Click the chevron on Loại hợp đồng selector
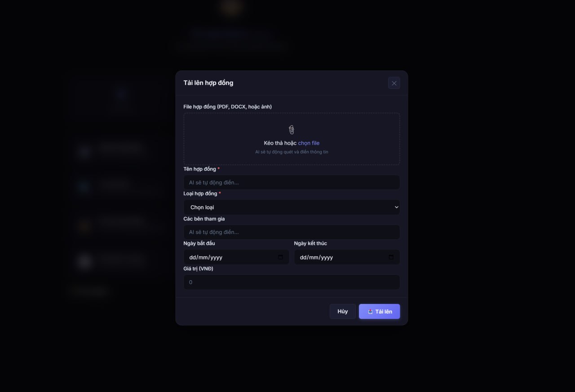The image size is (575, 392). (396, 207)
